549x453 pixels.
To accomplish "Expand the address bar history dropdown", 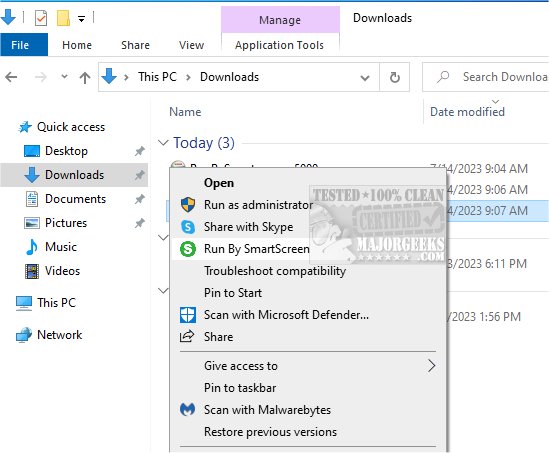I will [365, 77].
